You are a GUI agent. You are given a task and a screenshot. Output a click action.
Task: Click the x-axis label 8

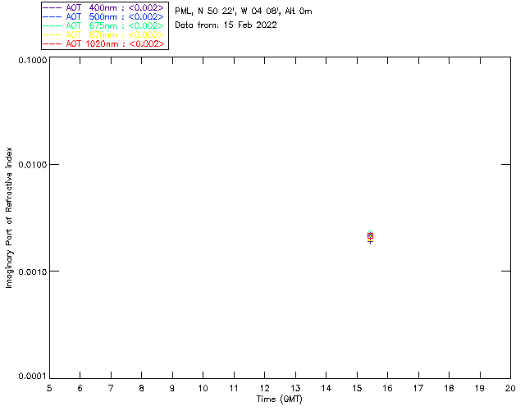point(142,388)
